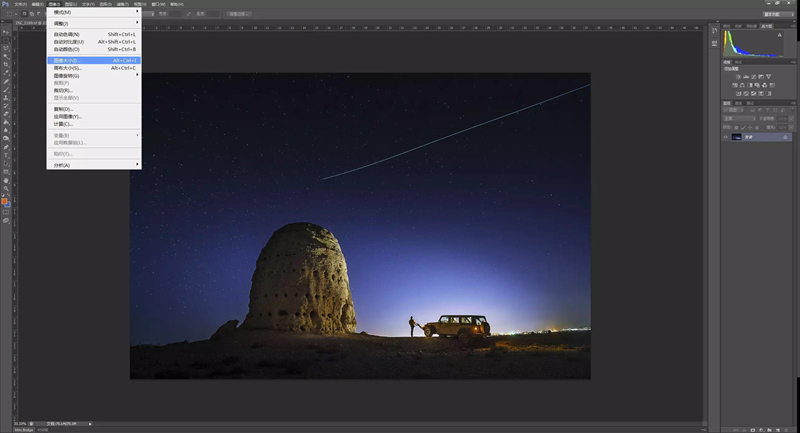Image resolution: width=800 pixels, height=433 pixels.
Task: Select the Add to Selection mode button
Action: tap(32, 14)
